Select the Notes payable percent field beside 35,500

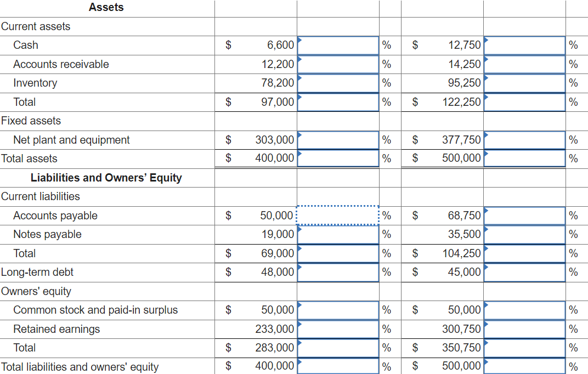[x=524, y=235]
